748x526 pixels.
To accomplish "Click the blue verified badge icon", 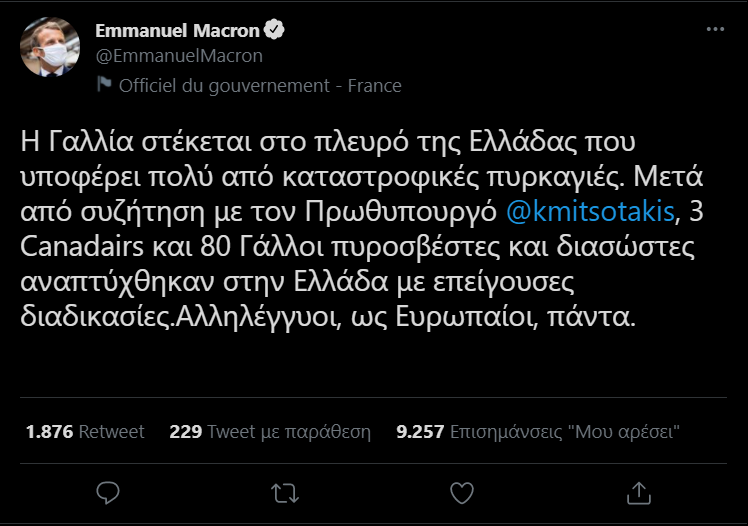I will pos(274,31).
